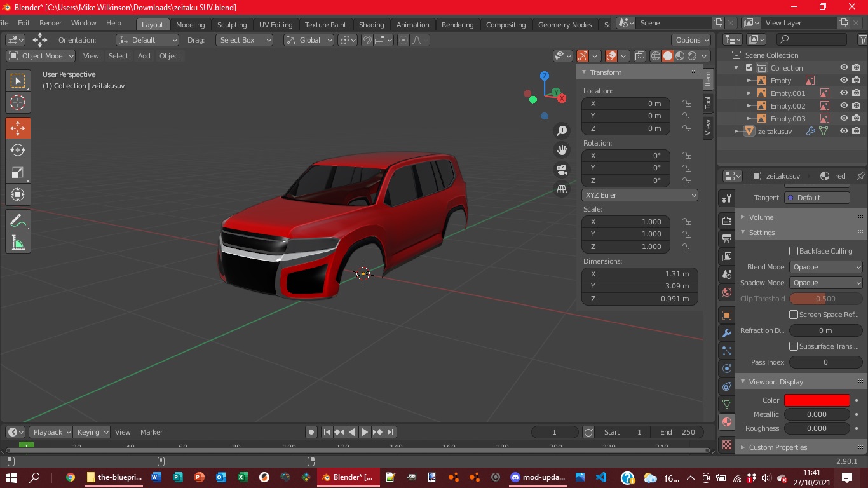868x488 pixels.
Task: Click the Options button in header
Action: tap(692, 40)
